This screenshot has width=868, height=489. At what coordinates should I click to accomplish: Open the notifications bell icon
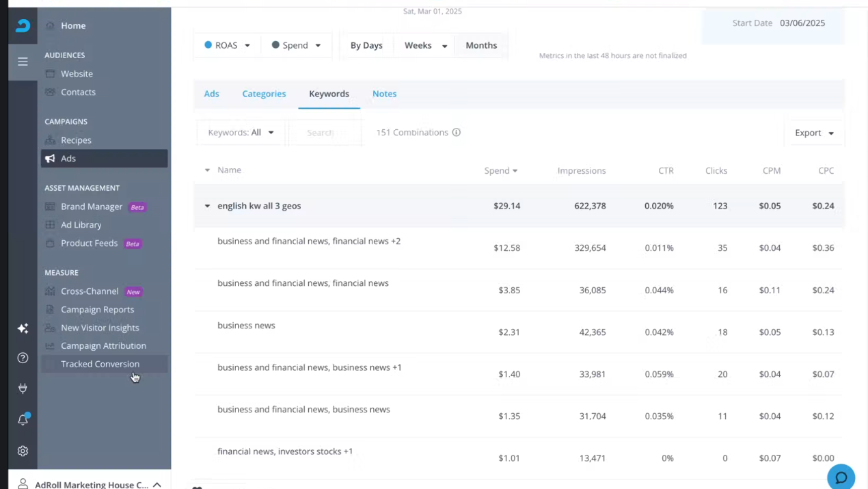(x=23, y=420)
